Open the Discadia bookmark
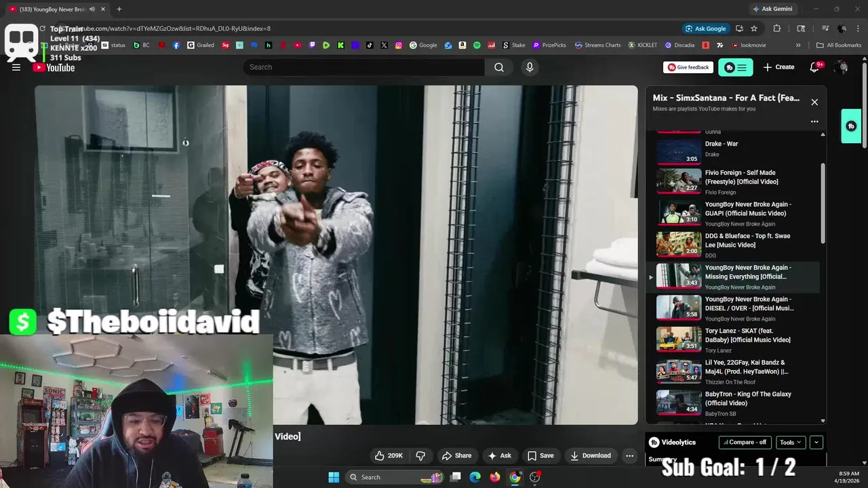This screenshot has height=488, width=868. click(x=680, y=45)
